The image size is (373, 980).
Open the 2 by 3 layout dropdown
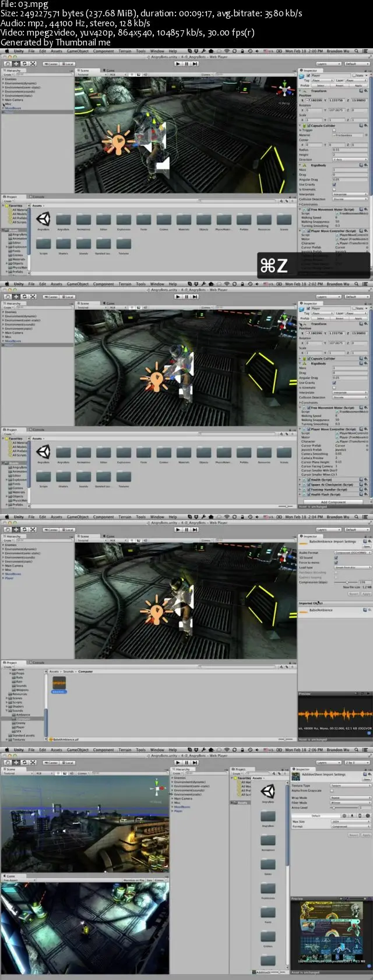click(x=356, y=762)
